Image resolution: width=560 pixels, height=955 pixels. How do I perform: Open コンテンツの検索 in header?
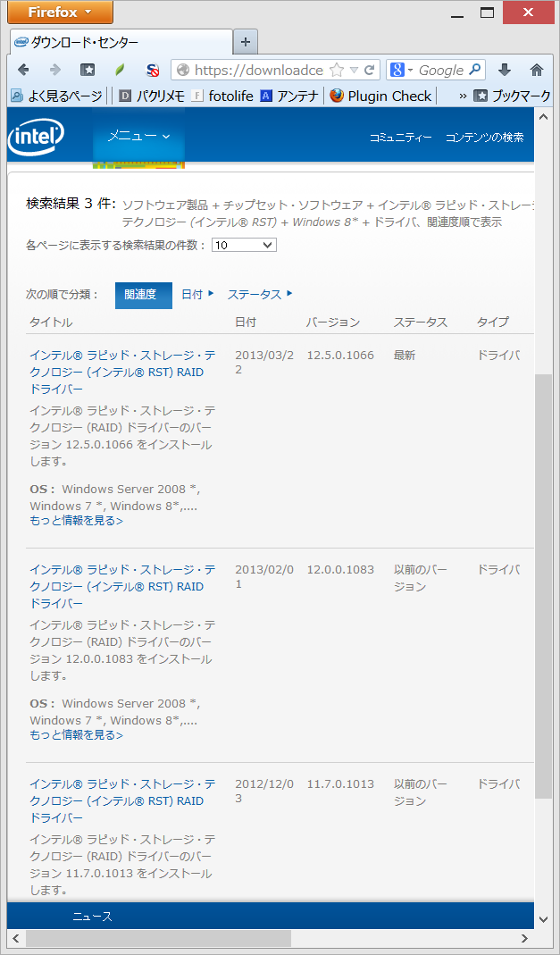point(484,138)
